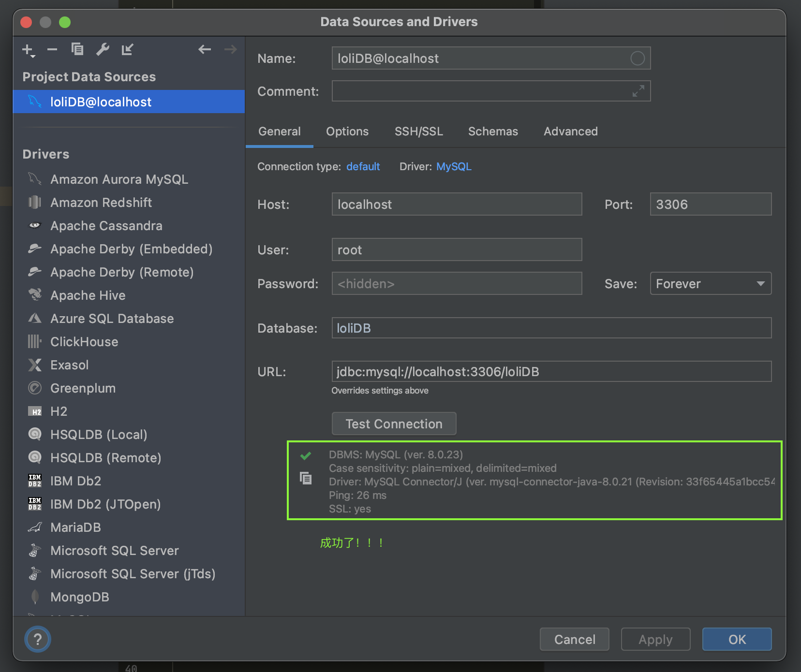Viewport: 801px width, 672px height.
Task: Click the Host field with localhost
Action: pyautogui.click(x=457, y=204)
